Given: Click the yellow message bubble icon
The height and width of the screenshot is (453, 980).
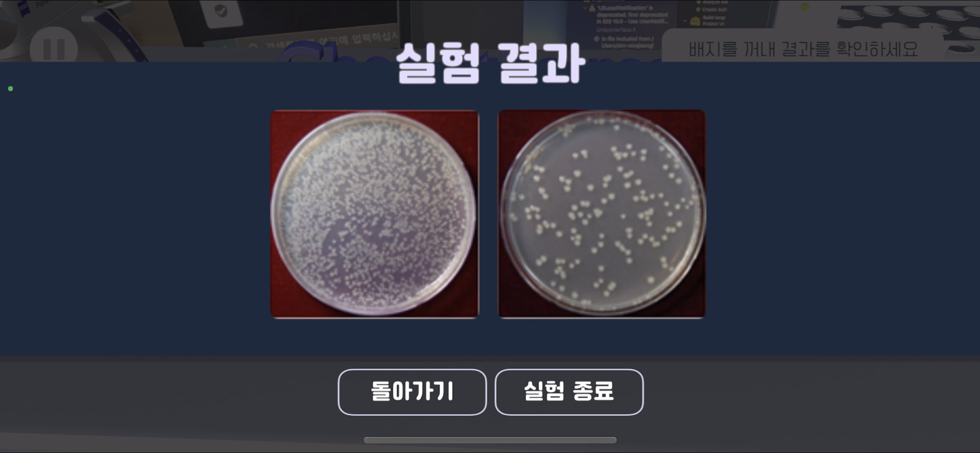Looking at the screenshot, I should pyautogui.click(x=695, y=21).
